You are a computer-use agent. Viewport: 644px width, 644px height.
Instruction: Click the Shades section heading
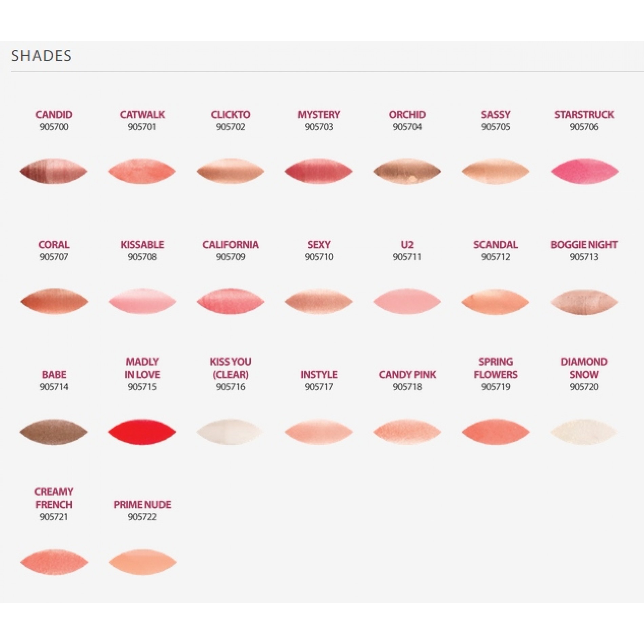[41, 56]
